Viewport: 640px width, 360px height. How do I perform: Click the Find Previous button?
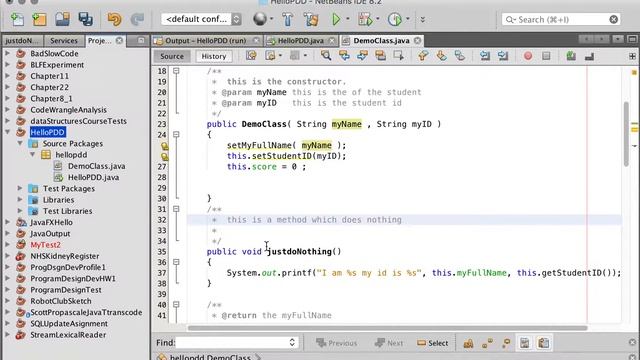point(337,343)
